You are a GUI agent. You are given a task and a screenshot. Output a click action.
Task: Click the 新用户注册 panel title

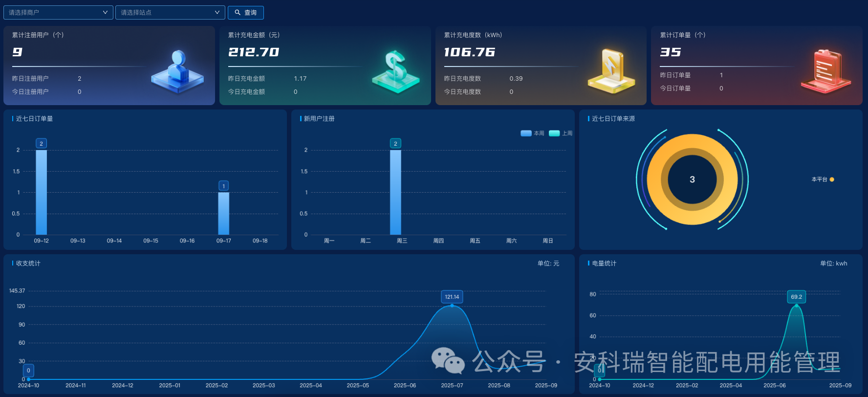point(319,119)
